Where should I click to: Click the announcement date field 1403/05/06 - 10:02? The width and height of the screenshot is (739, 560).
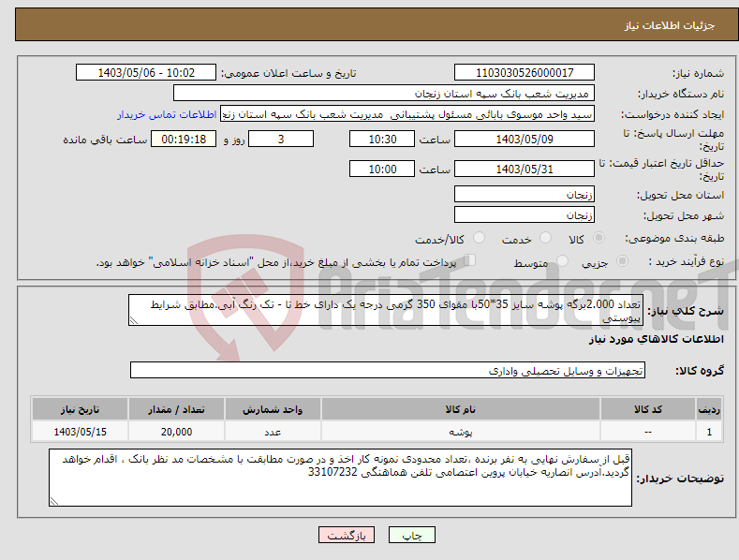[146, 73]
